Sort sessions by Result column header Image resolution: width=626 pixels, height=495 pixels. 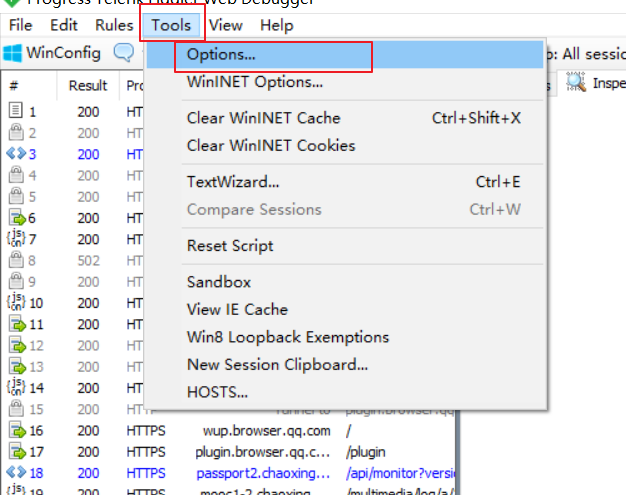coord(88,85)
